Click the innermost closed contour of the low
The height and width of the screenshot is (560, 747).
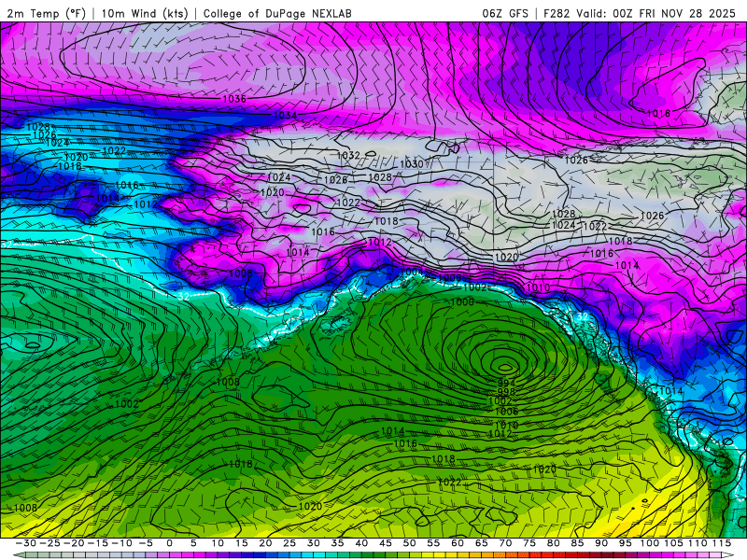(x=505, y=367)
